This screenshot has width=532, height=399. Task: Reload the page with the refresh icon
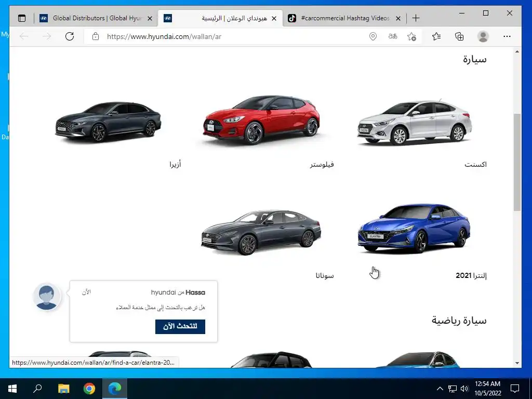tap(70, 36)
